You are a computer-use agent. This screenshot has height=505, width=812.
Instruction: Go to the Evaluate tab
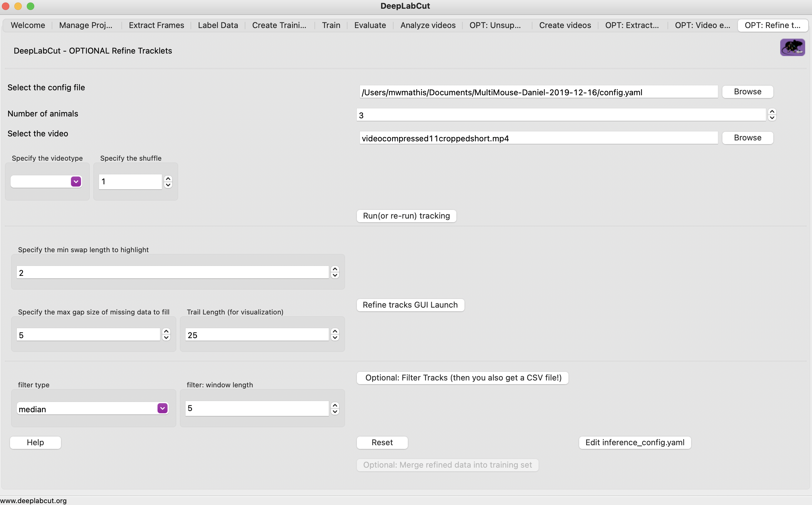(x=370, y=25)
